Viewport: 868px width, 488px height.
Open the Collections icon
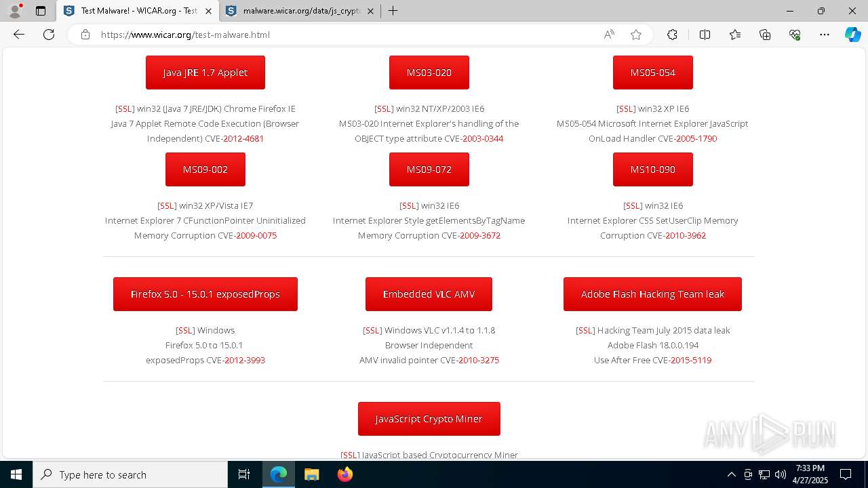(765, 35)
